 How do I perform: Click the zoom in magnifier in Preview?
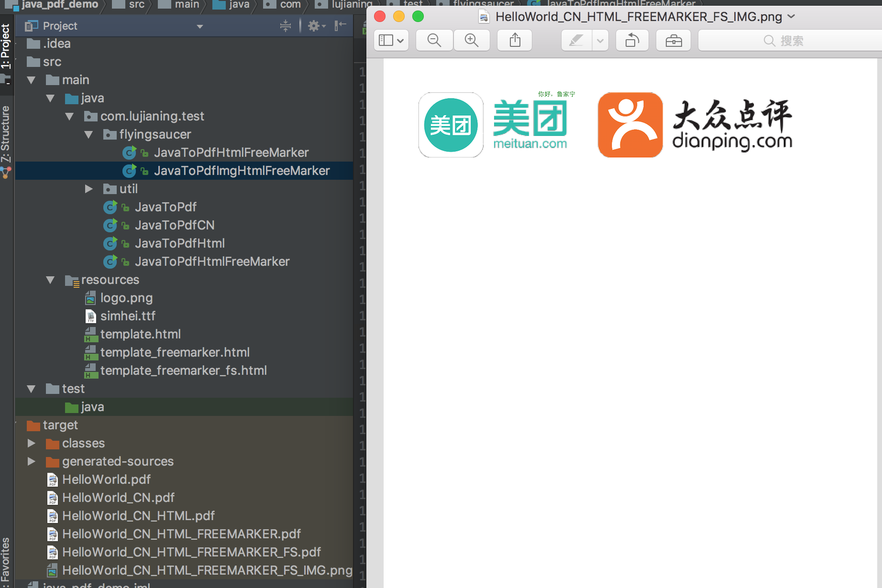[x=472, y=41]
